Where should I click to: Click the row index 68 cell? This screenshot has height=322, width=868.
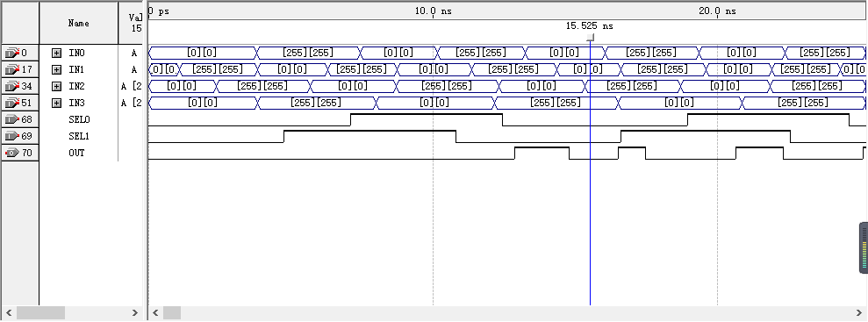click(20, 119)
